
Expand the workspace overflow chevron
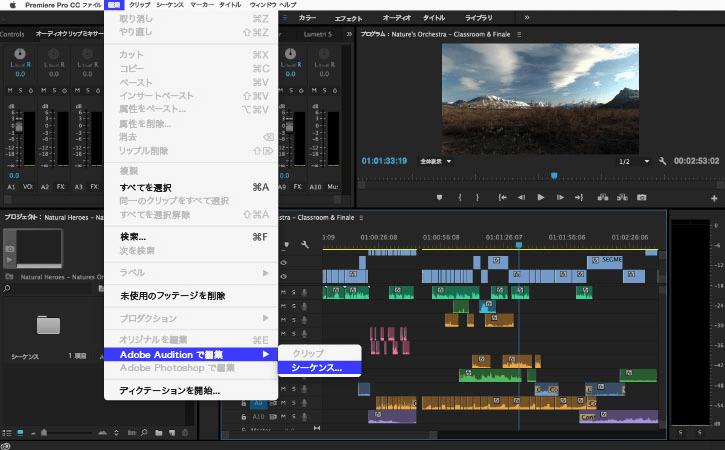click(x=527, y=18)
